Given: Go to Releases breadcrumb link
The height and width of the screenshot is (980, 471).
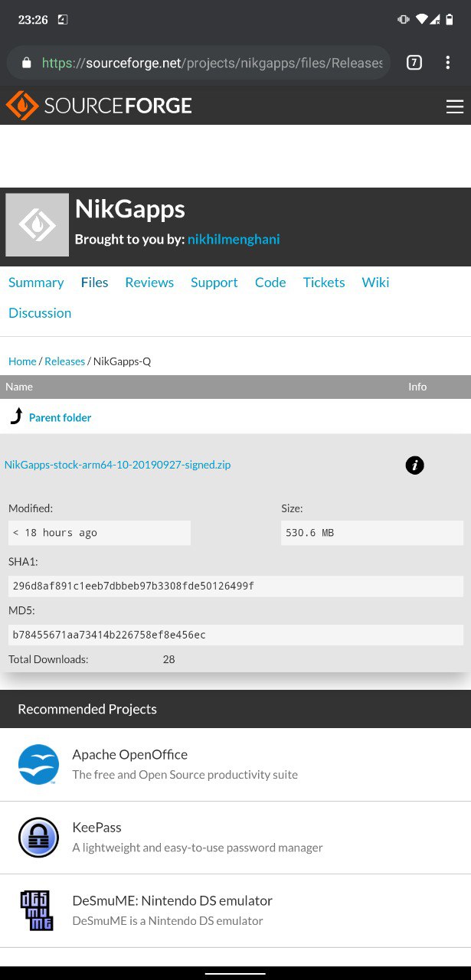Looking at the screenshot, I should 64,361.
